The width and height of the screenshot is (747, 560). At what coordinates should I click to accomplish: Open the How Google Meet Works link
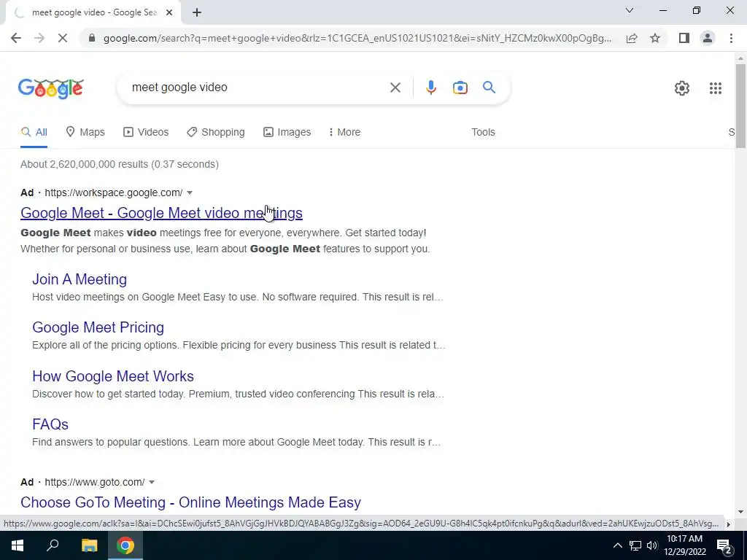[113, 376]
